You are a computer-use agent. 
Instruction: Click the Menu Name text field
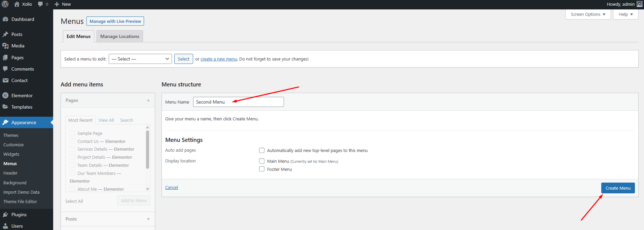238,102
